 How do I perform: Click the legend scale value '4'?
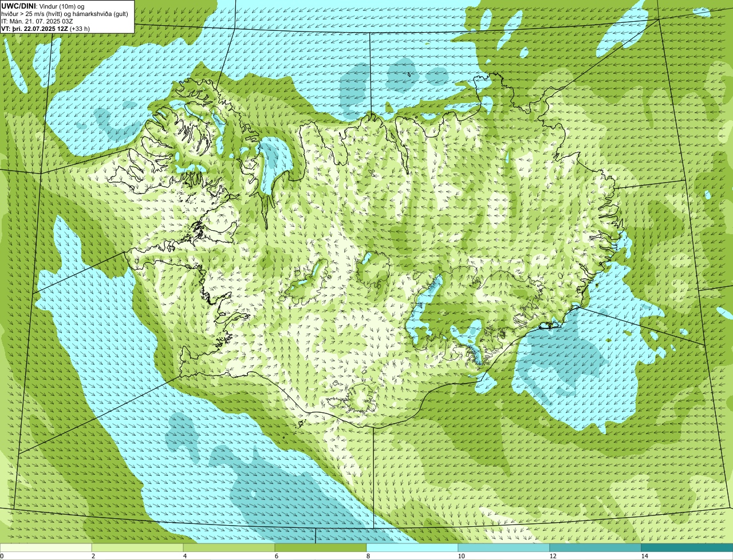[x=184, y=556]
